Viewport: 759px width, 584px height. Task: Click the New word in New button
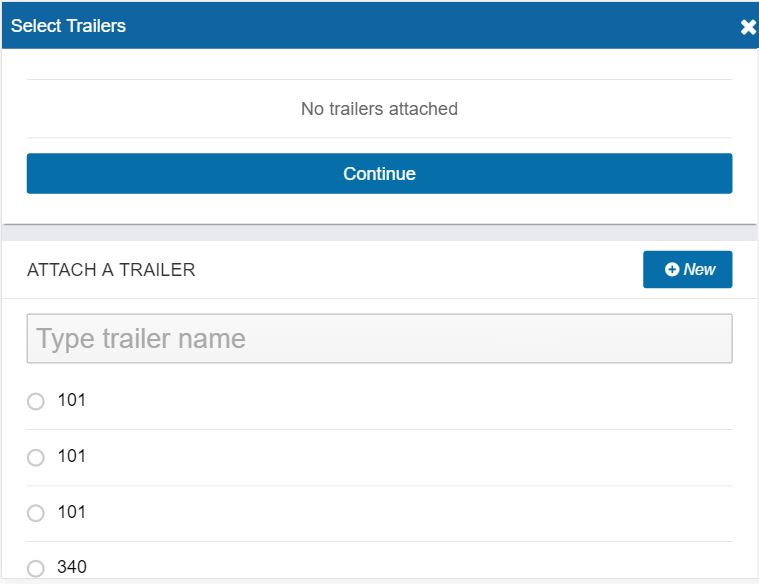(x=699, y=269)
